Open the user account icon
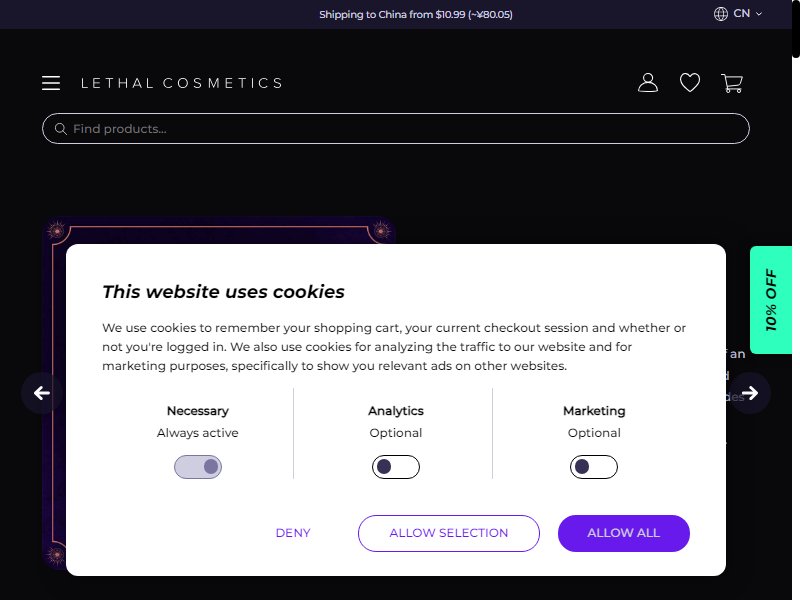Viewport: 800px width, 600px height. (x=648, y=83)
